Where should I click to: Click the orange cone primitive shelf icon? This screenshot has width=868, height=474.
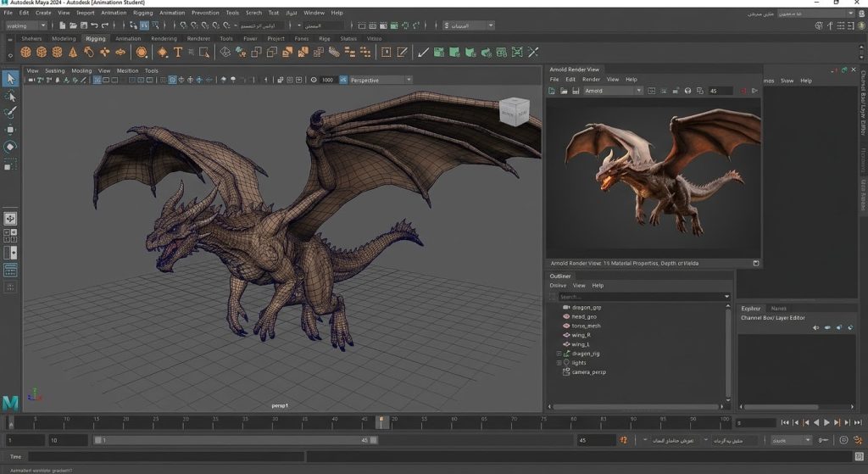coord(73,52)
